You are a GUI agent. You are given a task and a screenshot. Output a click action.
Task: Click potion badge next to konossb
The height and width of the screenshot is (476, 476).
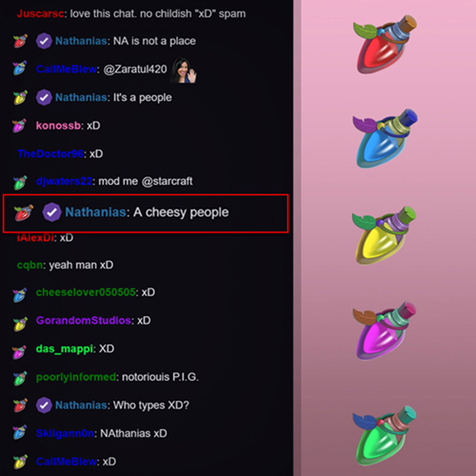(x=19, y=126)
